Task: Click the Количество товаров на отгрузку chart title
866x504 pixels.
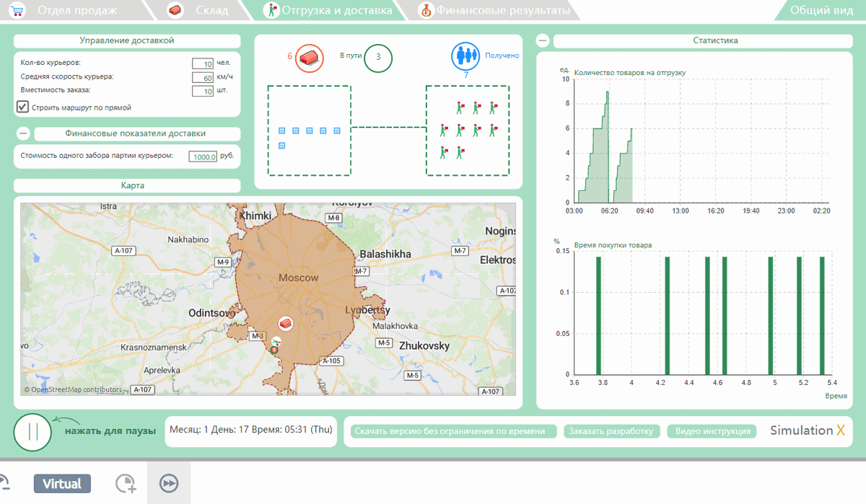Action: tap(630, 72)
